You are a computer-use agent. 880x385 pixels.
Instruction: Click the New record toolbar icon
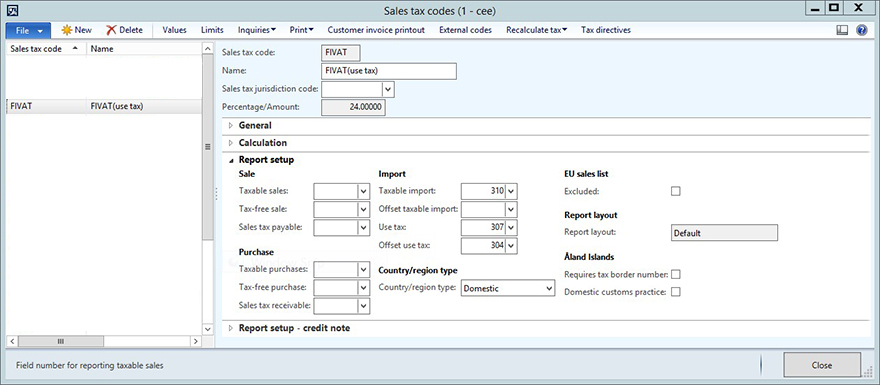[x=67, y=30]
